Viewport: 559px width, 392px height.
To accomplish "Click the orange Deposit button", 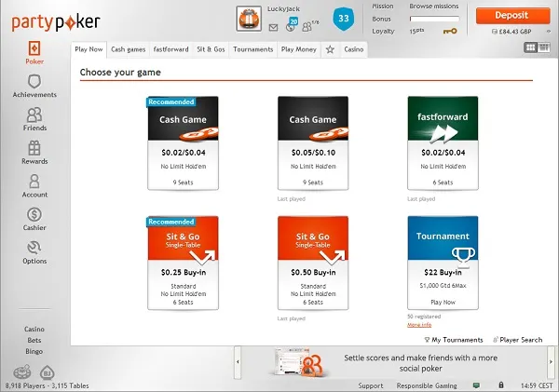I will (512, 16).
